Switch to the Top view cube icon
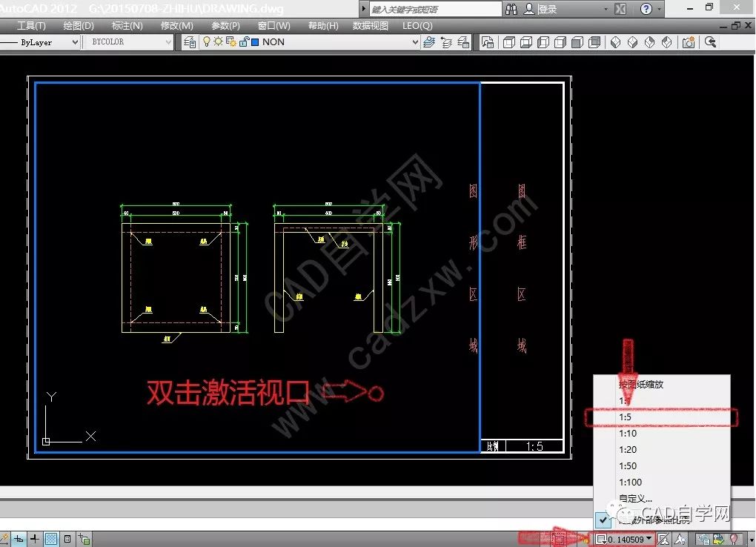The image size is (756, 547). 508,42
